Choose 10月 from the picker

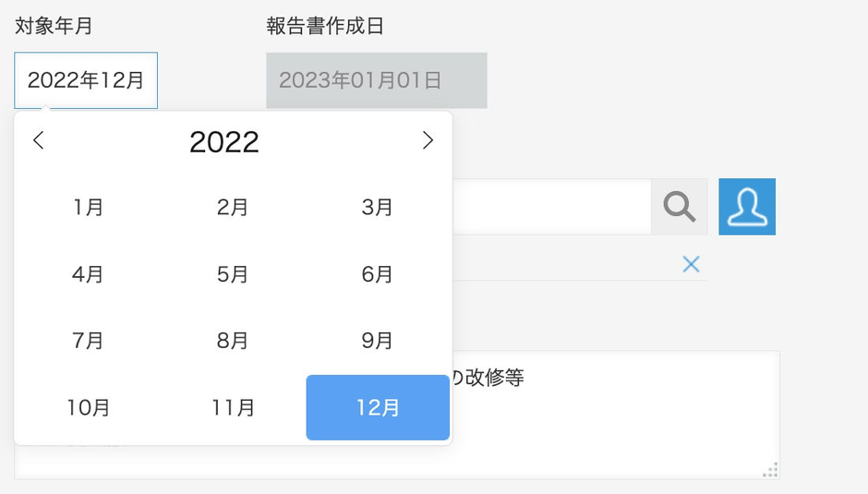coord(89,407)
